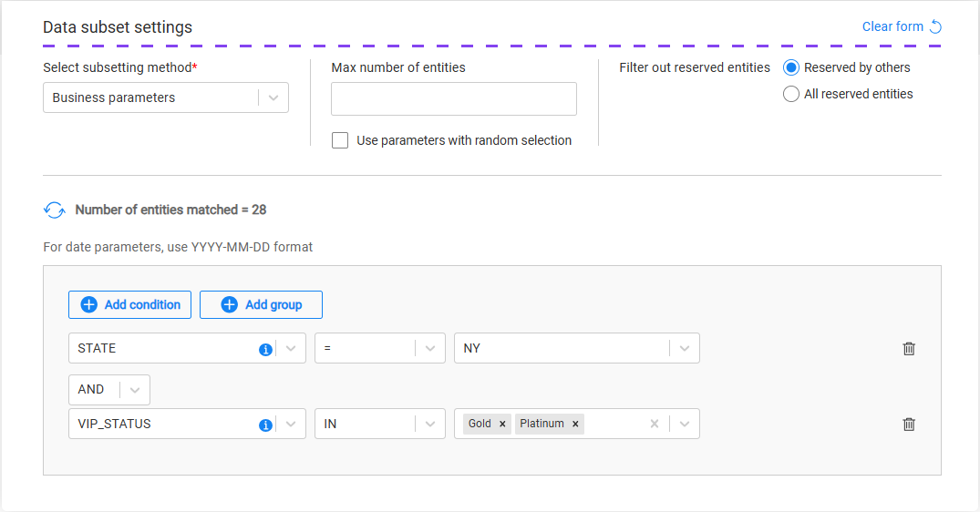Open the NY state value dropdown
Image resolution: width=980 pixels, height=512 pixels.
point(685,349)
